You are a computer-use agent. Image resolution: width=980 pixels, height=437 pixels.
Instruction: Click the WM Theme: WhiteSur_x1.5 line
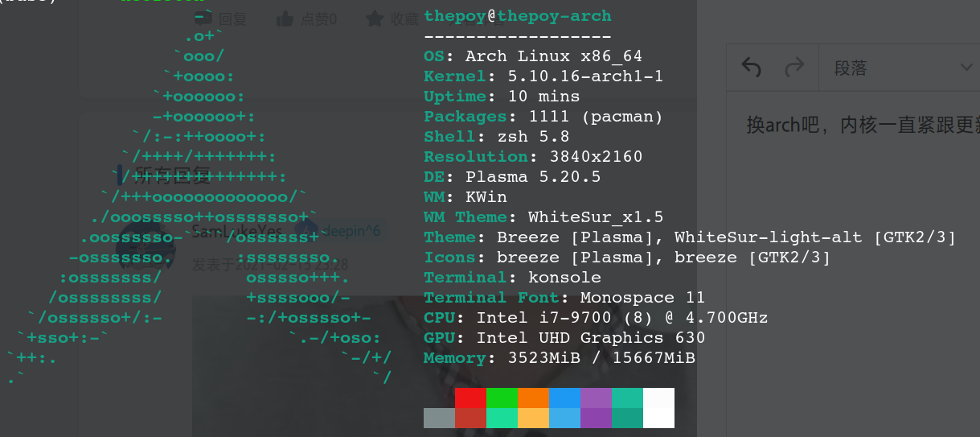(543, 217)
